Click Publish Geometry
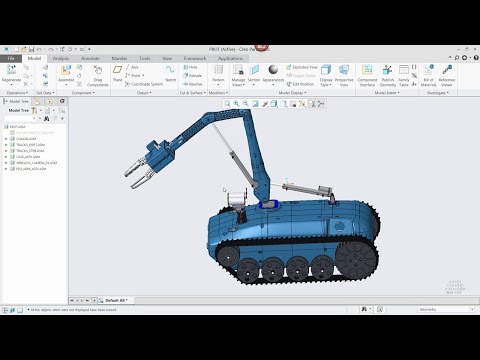 (388, 76)
